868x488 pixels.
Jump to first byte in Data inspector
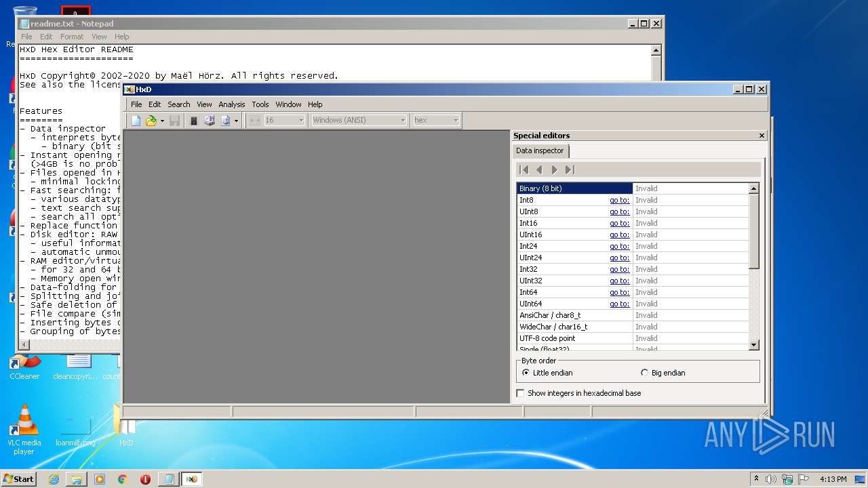tap(524, 170)
